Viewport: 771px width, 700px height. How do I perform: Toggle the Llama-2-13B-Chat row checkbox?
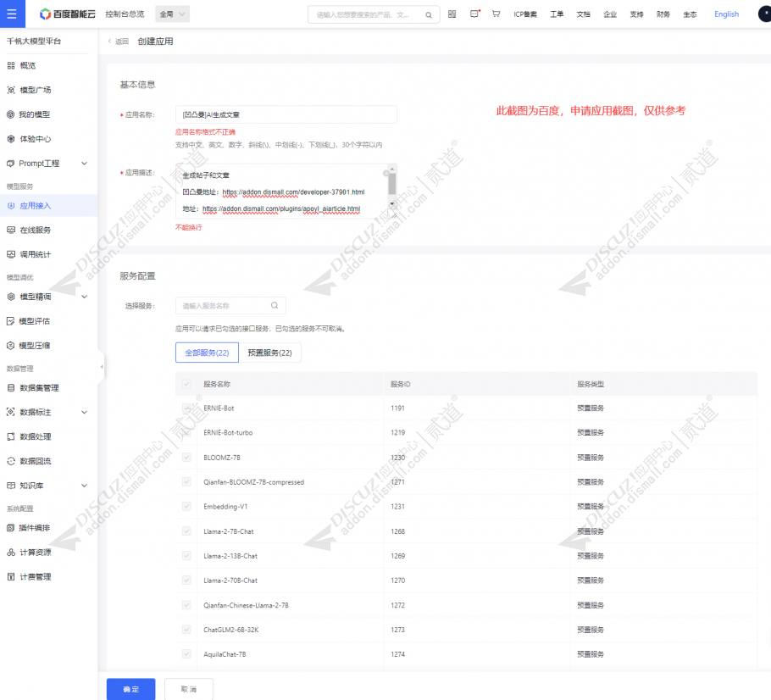pyautogui.click(x=186, y=556)
